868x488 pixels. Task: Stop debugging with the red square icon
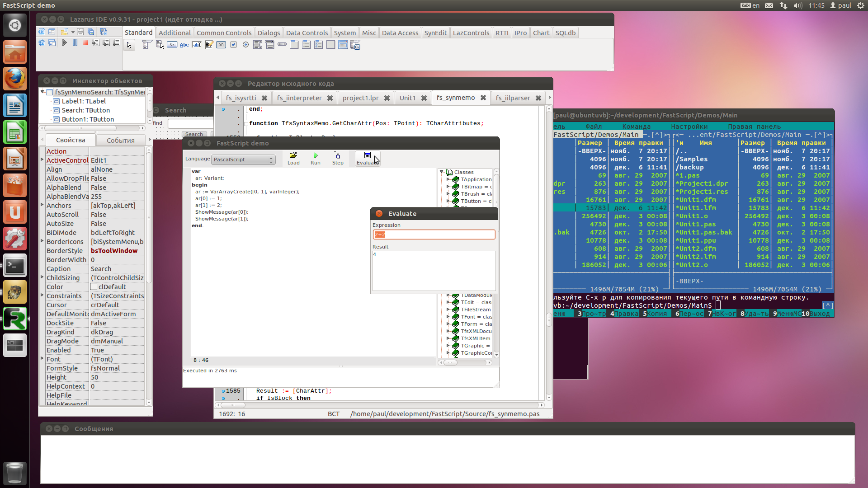[85, 42]
